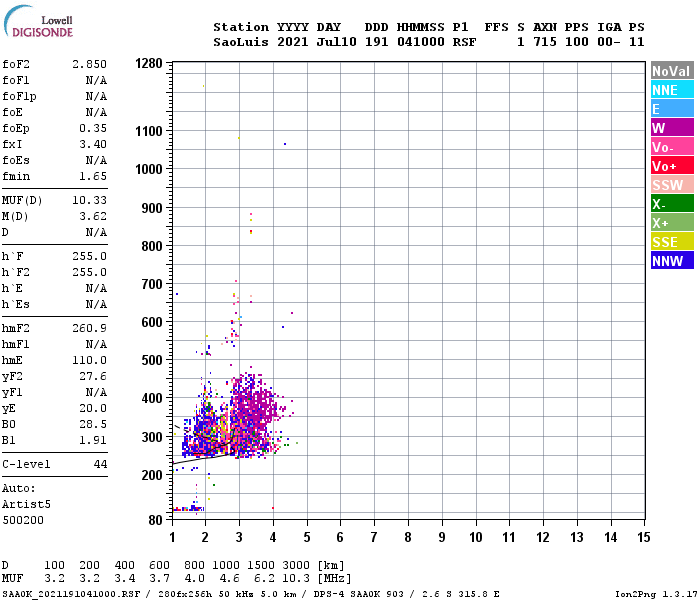Viewport: 700px width, 600px height.
Task: Click the isolated blue dot near 1070 km
Action: click(x=285, y=144)
